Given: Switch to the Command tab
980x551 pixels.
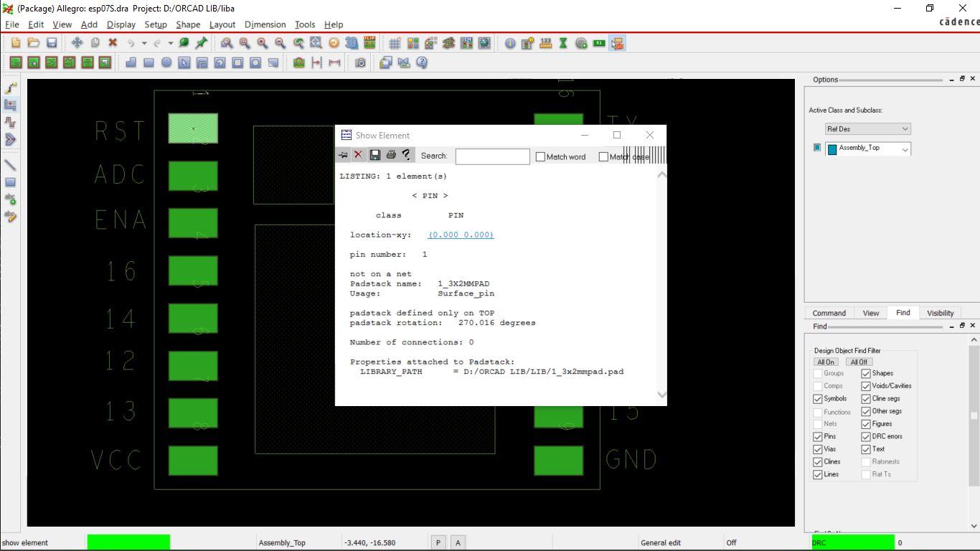Looking at the screenshot, I should coord(829,313).
